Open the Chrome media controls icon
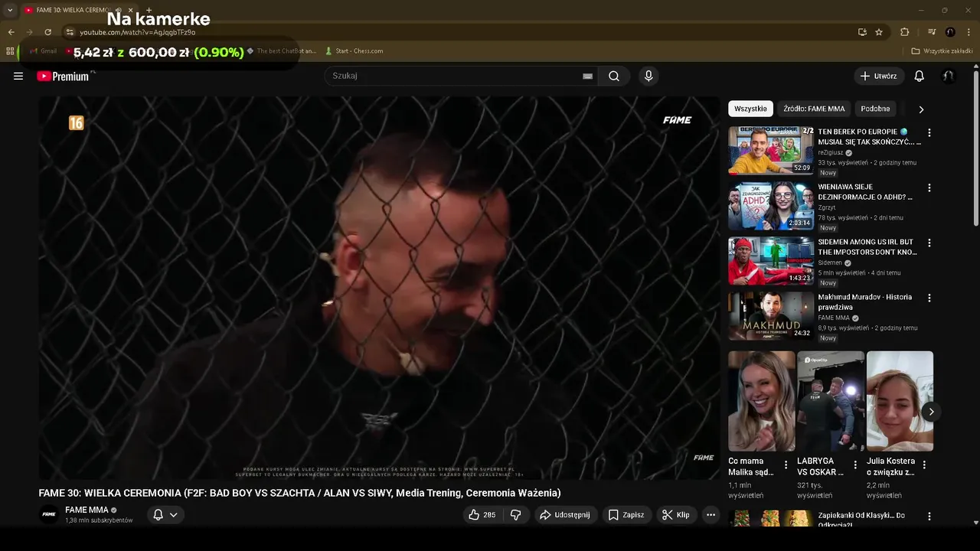The height and width of the screenshot is (551, 980). 932,32
